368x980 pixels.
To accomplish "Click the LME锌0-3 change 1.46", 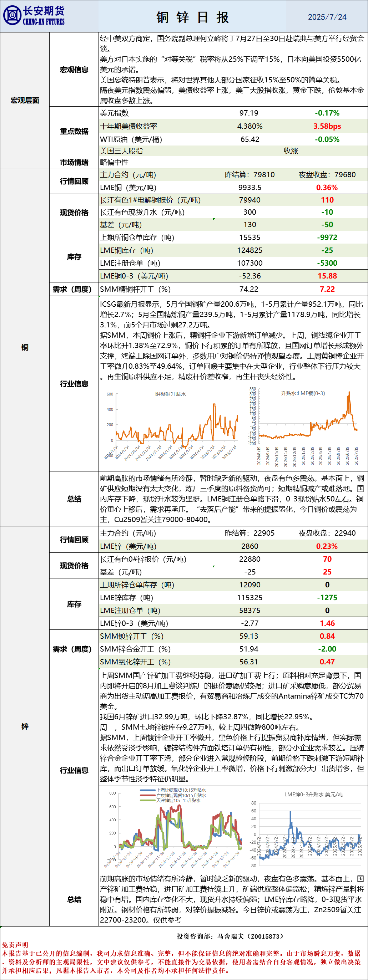I will pyautogui.click(x=327, y=623).
